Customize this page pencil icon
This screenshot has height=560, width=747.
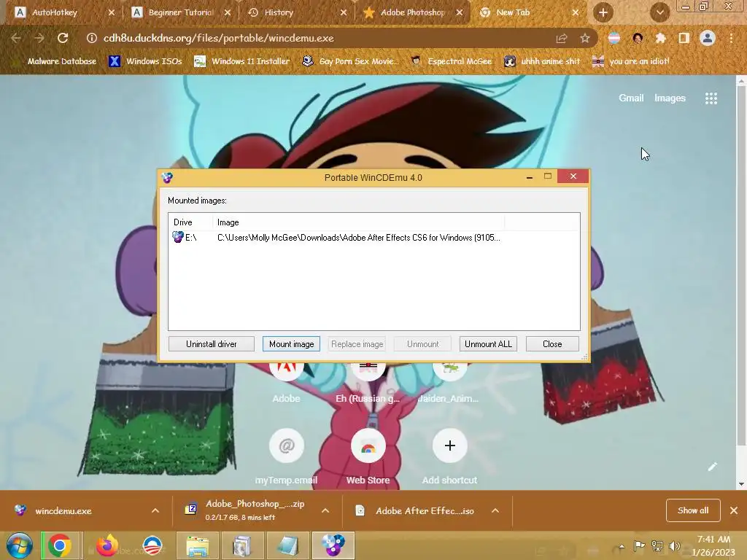(712, 467)
